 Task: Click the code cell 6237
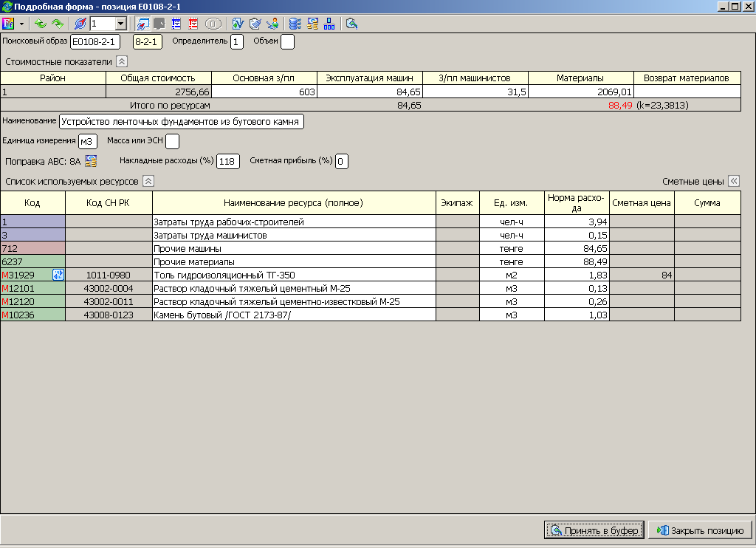click(32, 262)
